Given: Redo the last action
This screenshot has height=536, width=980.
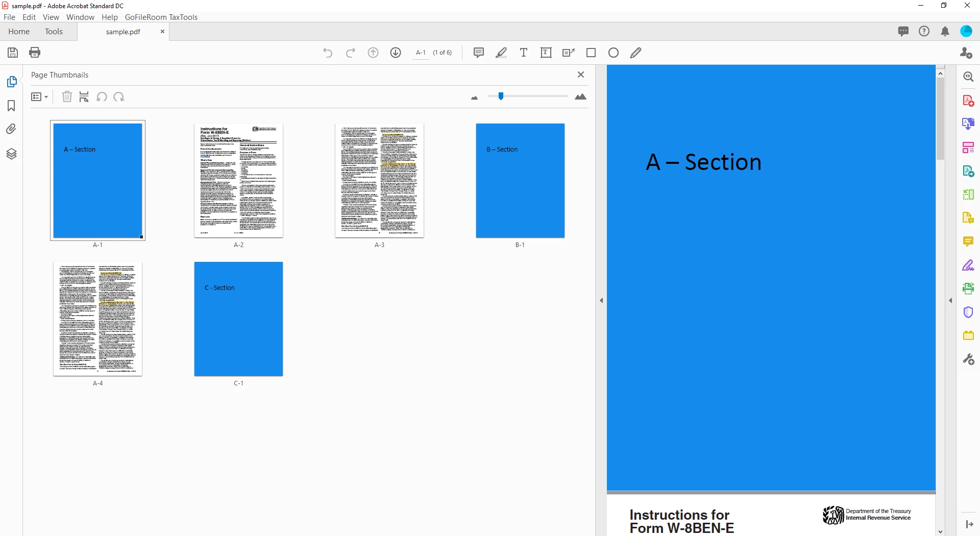Looking at the screenshot, I should click(351, 53).
